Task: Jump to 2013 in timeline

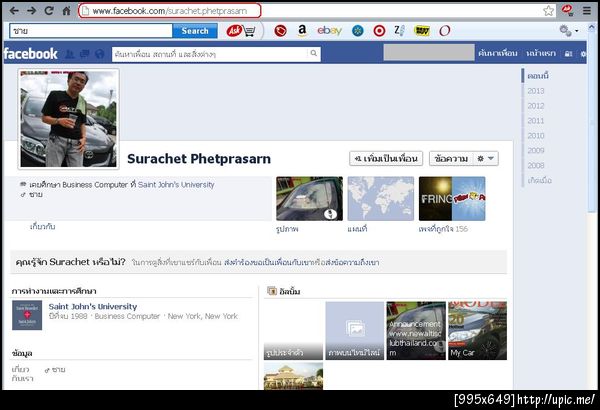Action: click(x=536, y=91)
